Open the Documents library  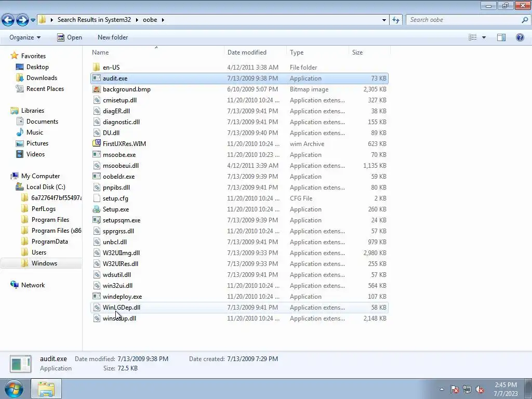click(42, 122)
